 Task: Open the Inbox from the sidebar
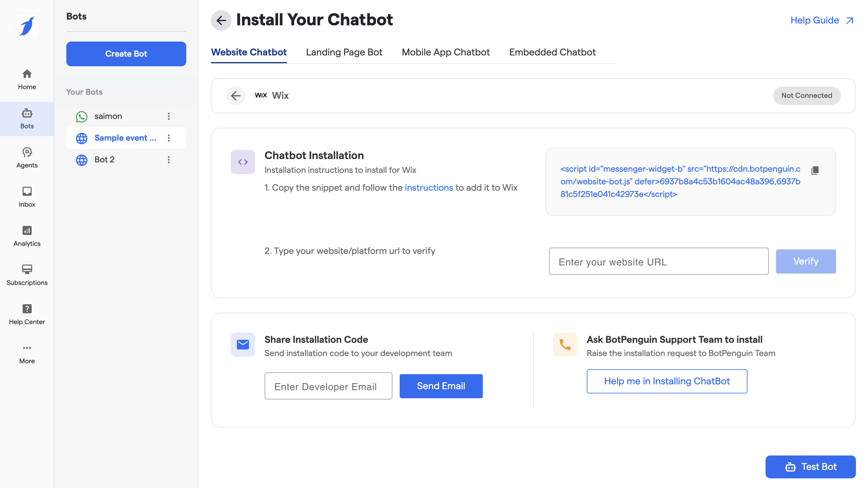(27, 197)
